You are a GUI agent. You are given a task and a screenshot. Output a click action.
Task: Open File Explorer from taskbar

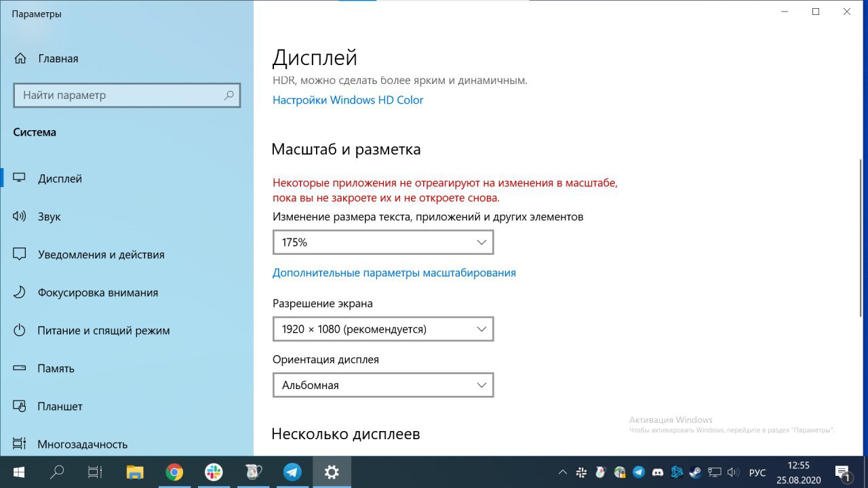(135, 472)
